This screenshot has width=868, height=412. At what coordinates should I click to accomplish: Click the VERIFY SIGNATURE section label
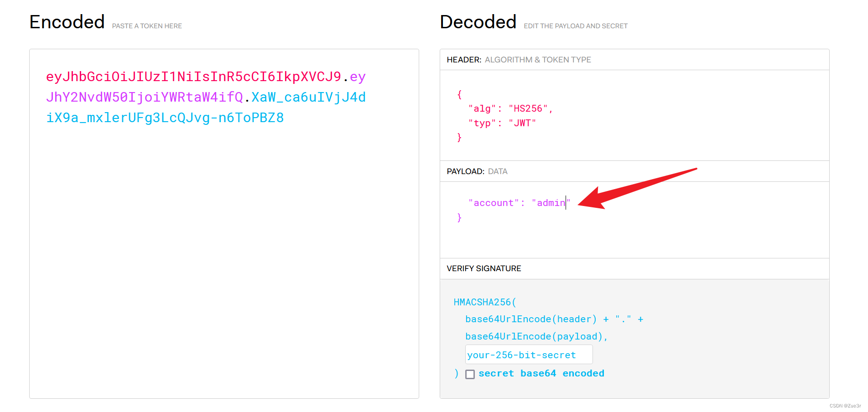[483, 268]
